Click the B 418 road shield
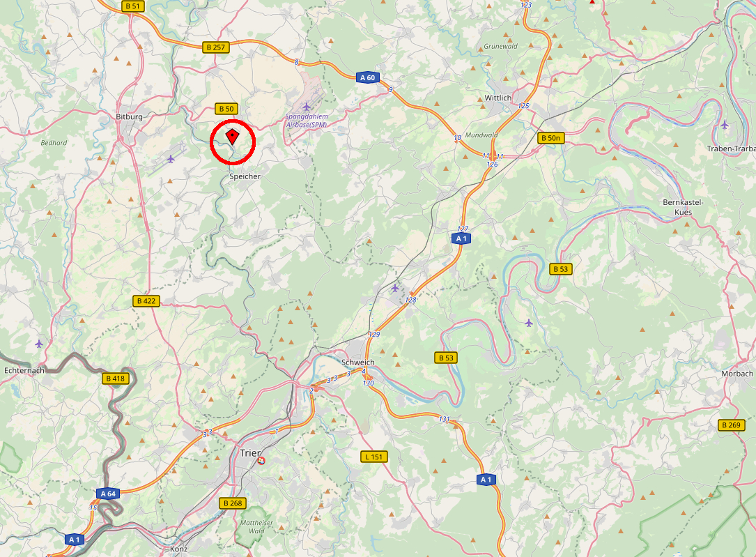 [116, 379]
